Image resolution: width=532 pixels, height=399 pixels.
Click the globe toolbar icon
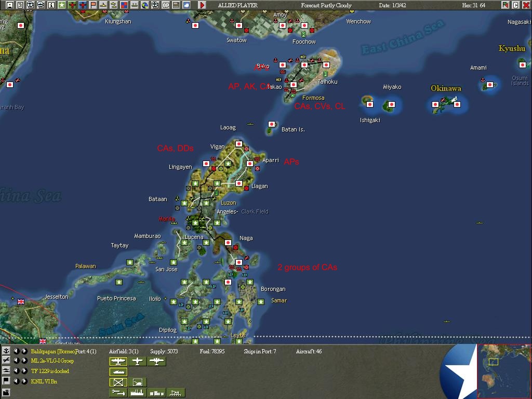click(145, 5)
